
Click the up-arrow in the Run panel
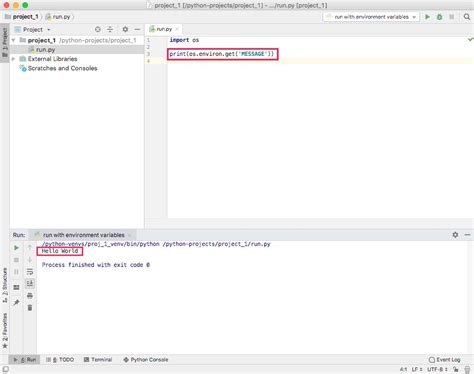(x=30, y=248)
